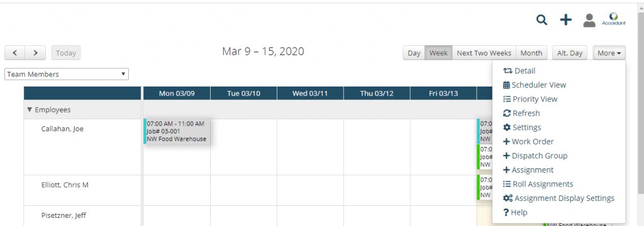The image size is (644, 226).
Task: Go to next week arrow
Action: coord(35,53)
